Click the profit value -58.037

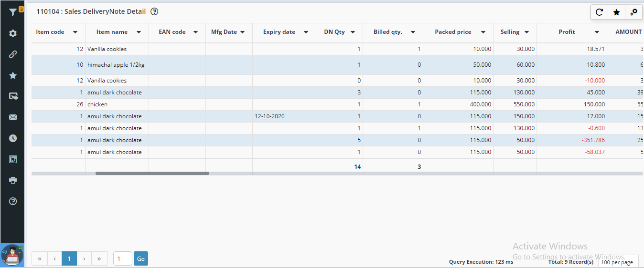click(x=595, y=152)
